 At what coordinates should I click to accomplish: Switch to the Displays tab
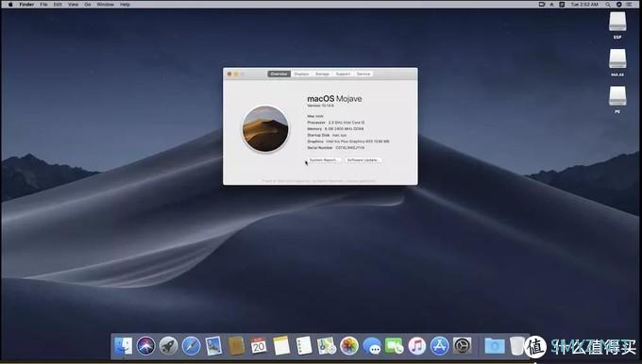(301, 74)
